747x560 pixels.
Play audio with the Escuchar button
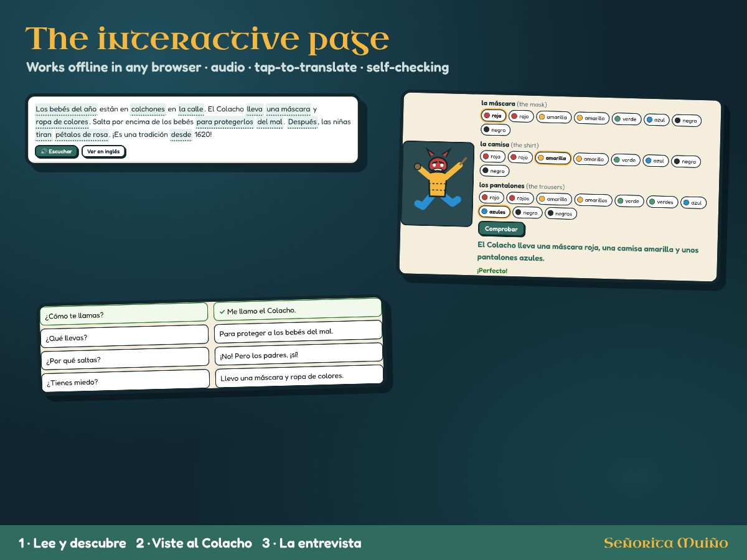[x=57, y=151]
